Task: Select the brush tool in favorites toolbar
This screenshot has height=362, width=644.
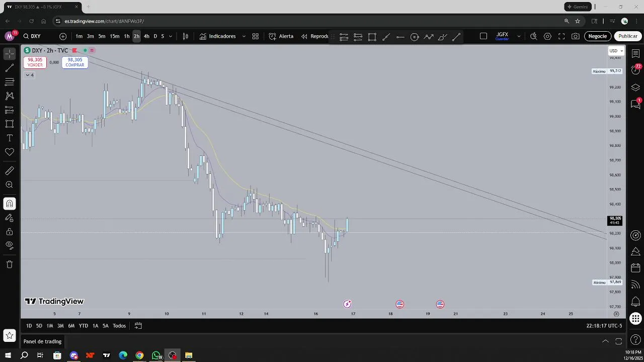Action: 443,37
